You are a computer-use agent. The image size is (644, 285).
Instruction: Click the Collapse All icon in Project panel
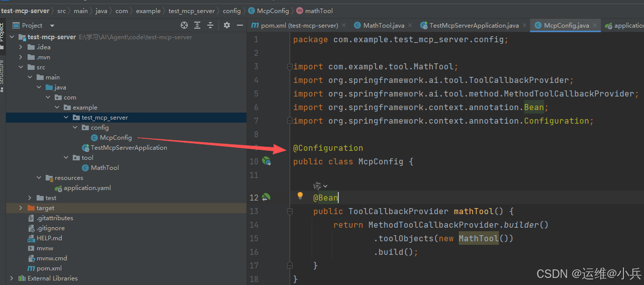[210, 25]
